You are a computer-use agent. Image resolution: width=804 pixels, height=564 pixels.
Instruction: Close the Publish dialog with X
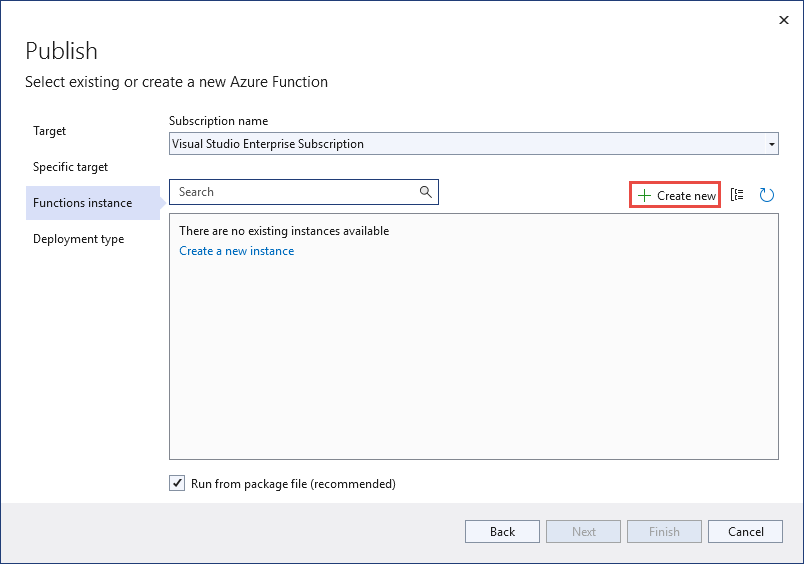783,20
